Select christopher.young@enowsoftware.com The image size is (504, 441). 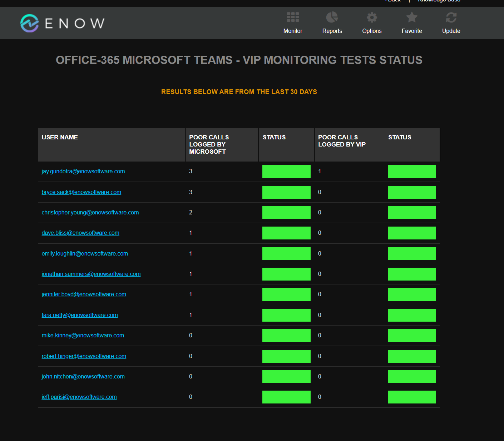click(90, 212)
